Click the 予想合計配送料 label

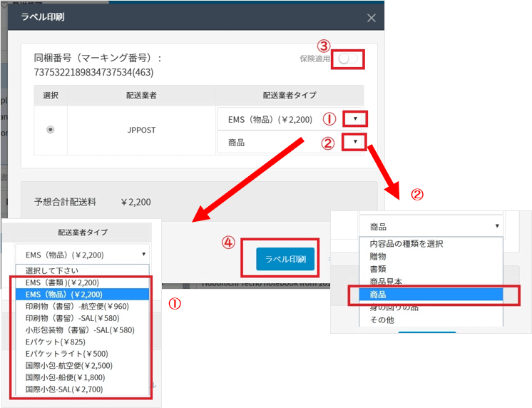(65, 202)
